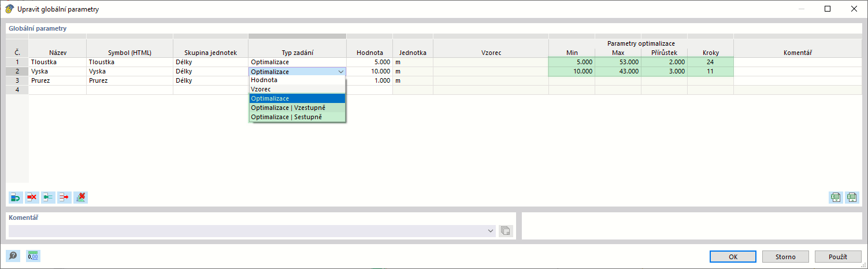868x269 pixels.
Task: Click the Přírůstek cell 3.000
Action: pos(664,71)
